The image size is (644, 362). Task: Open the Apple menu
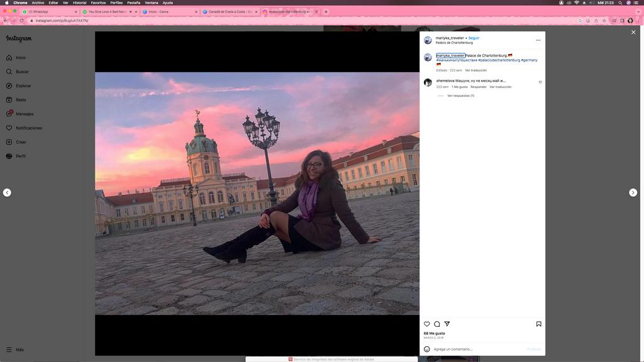[x=6, y=3]
